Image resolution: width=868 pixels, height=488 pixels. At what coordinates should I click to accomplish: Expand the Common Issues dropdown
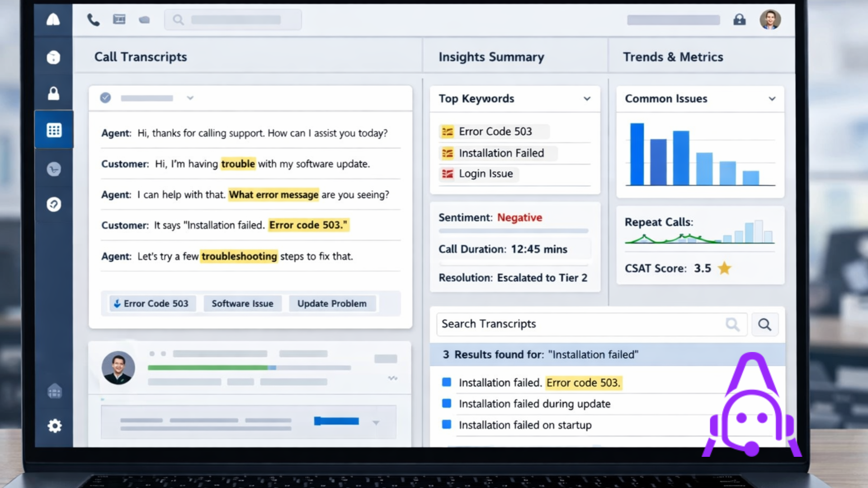coord(773,99)
